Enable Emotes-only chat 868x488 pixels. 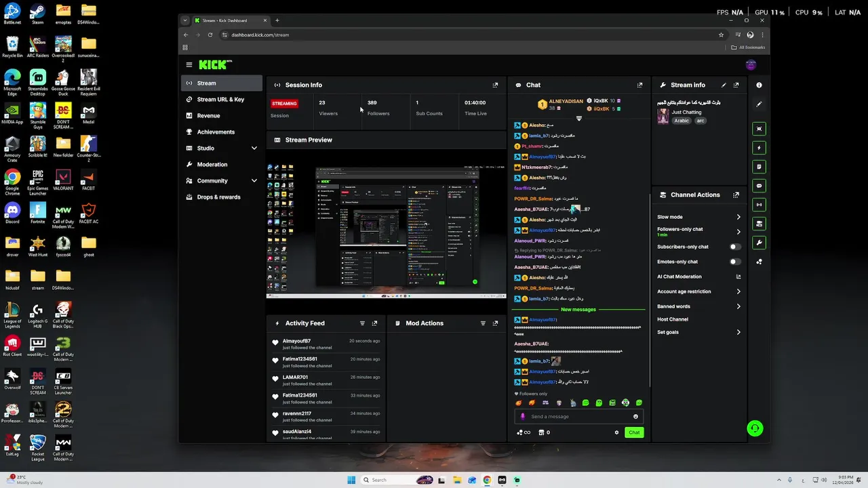[734, 262]
